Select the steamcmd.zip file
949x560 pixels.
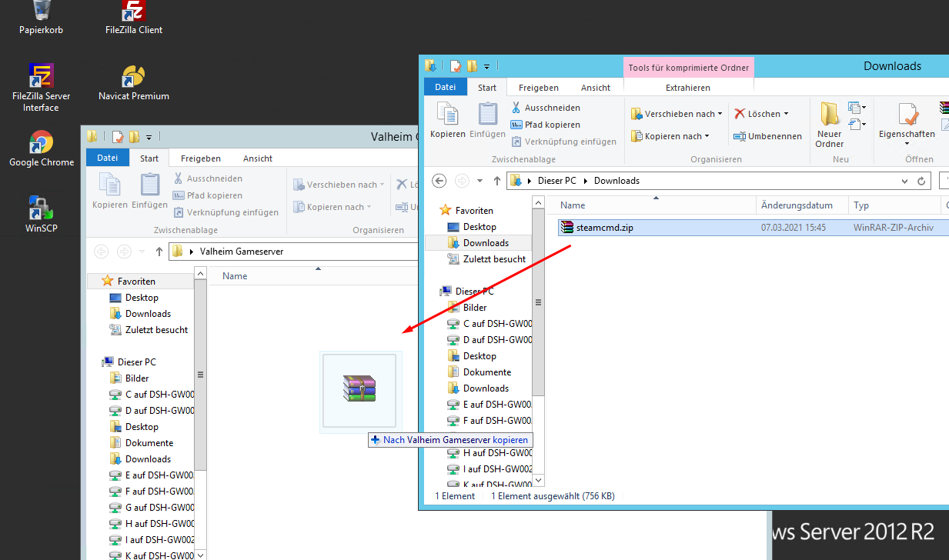pos(604,228)
